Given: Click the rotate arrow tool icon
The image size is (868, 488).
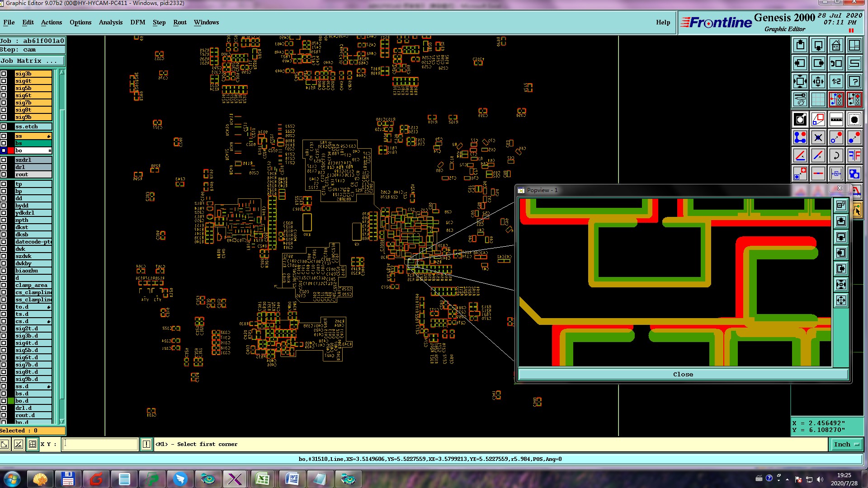Looking at the screenshot, I should click(x=836, y=156).
